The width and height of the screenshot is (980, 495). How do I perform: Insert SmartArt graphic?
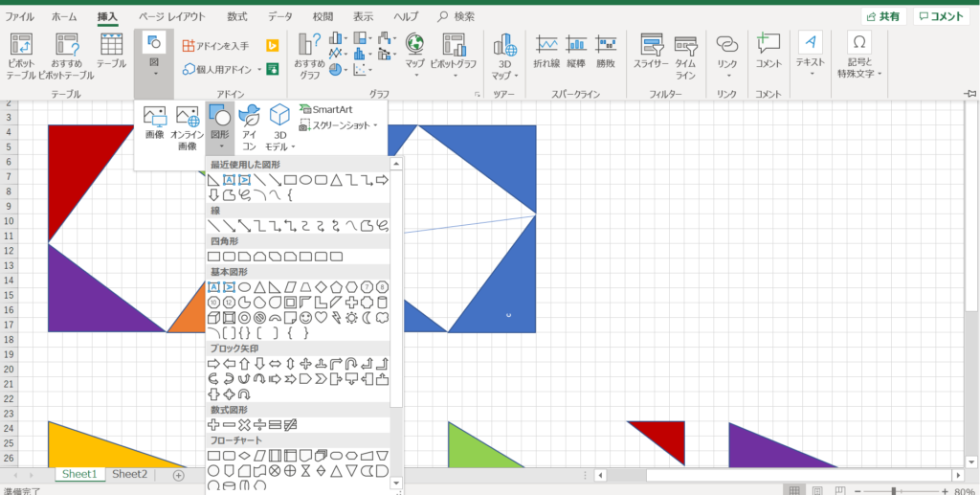325,109
